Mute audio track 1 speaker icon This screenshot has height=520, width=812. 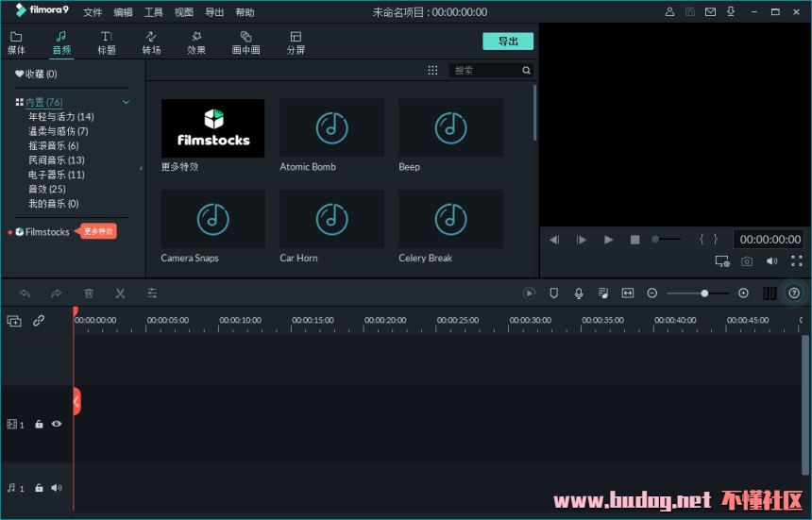pos(57,488)
